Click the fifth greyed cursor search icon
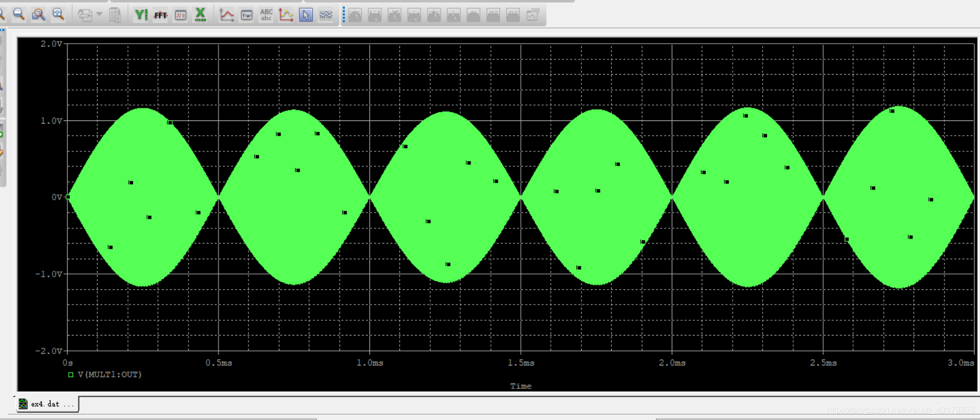This screenshot has width=980, height=420. (434, 15)
